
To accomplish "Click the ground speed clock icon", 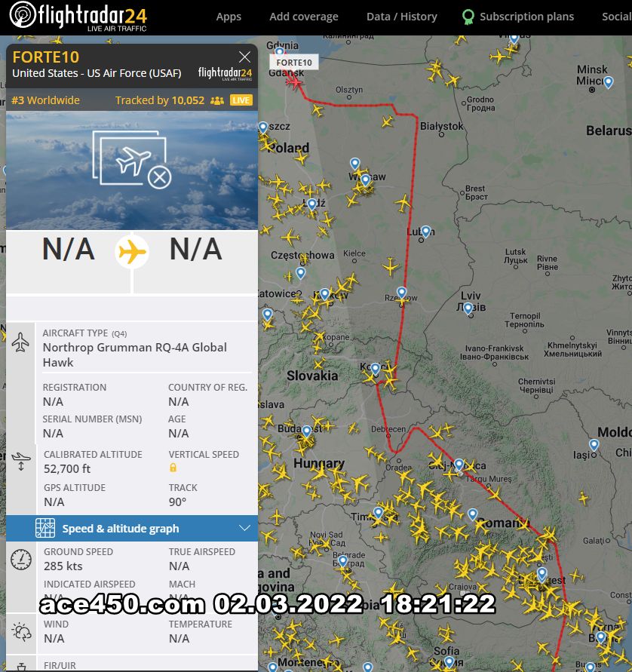I will pyautogui.click(x=21, y=560).
